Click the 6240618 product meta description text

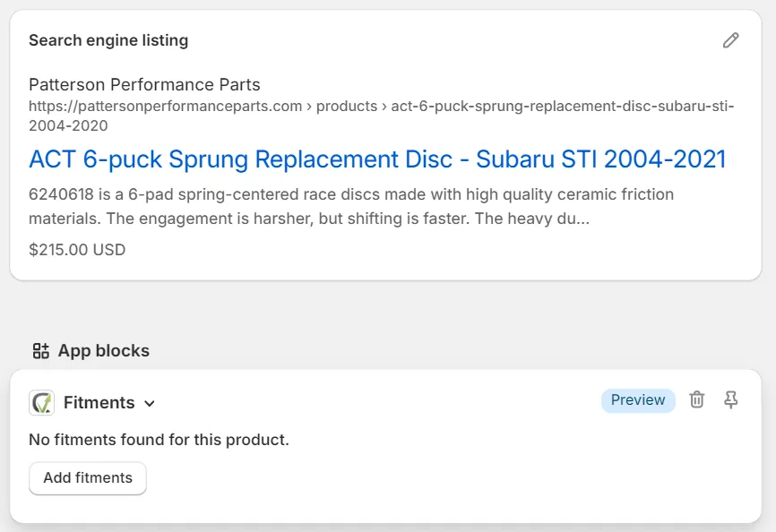pos(350,206)
